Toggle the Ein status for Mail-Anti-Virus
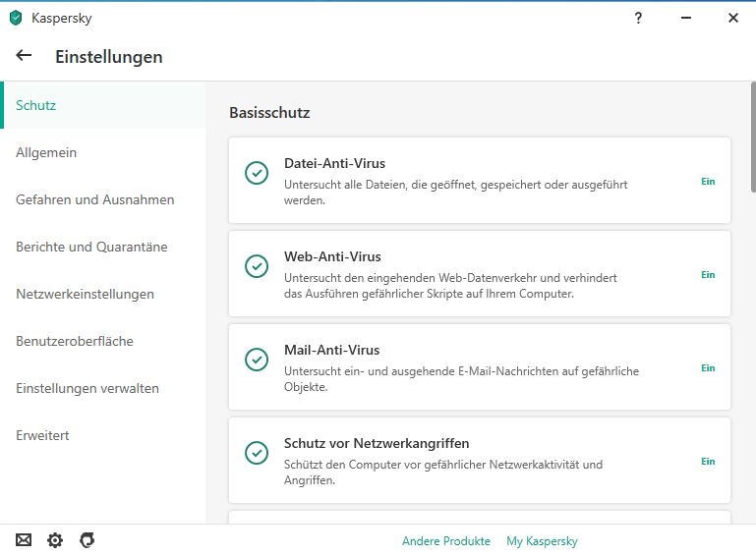 point(708,368)
